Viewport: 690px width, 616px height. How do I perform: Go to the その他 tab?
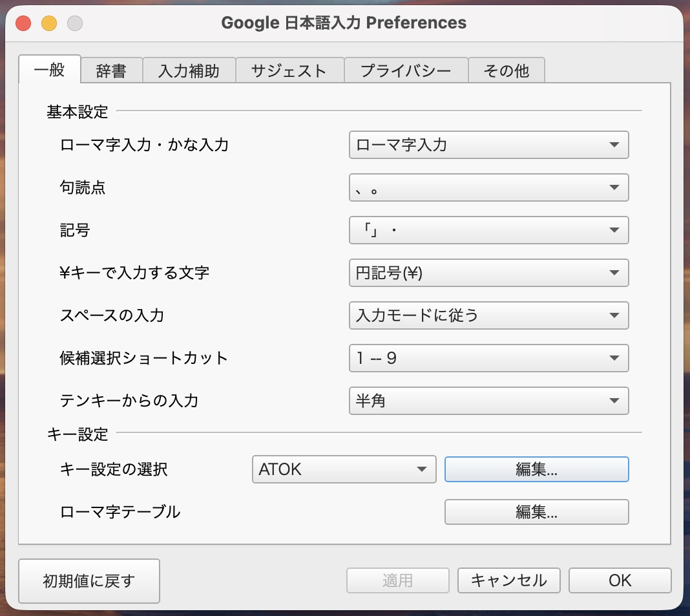coord(507,70)
